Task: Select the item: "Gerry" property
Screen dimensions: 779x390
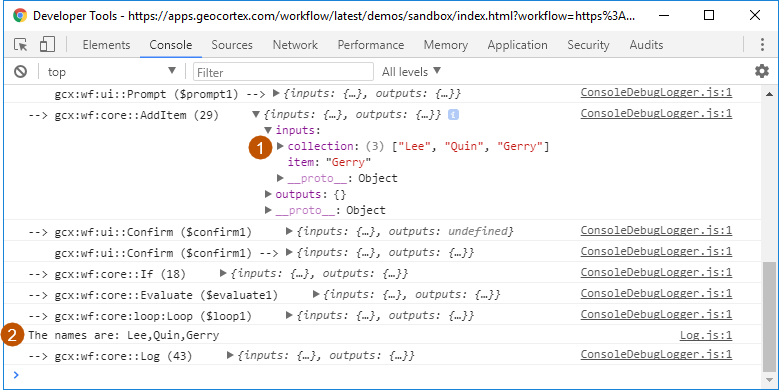Action: tap(329, 162)
